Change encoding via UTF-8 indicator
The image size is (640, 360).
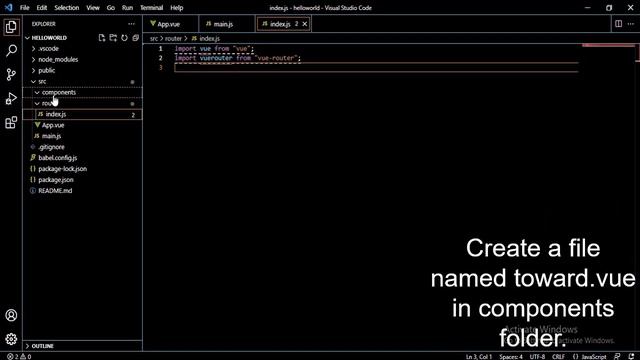[x=537, y=356]
